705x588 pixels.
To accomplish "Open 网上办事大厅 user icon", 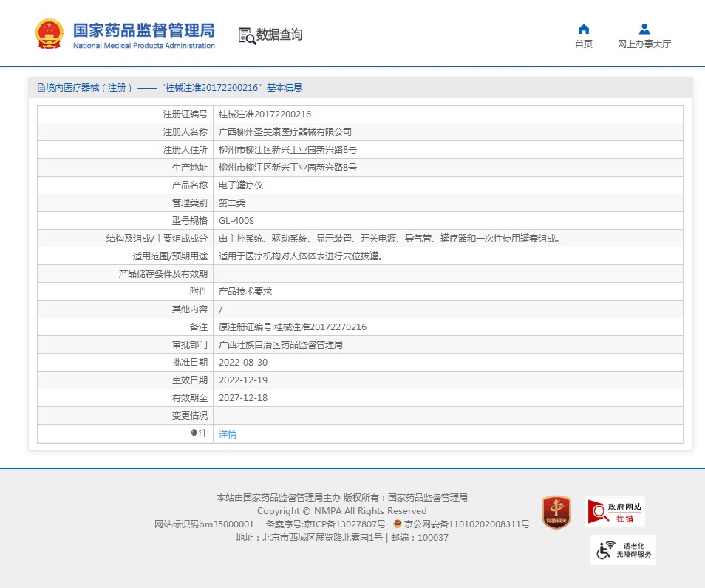I will [644, 30].
